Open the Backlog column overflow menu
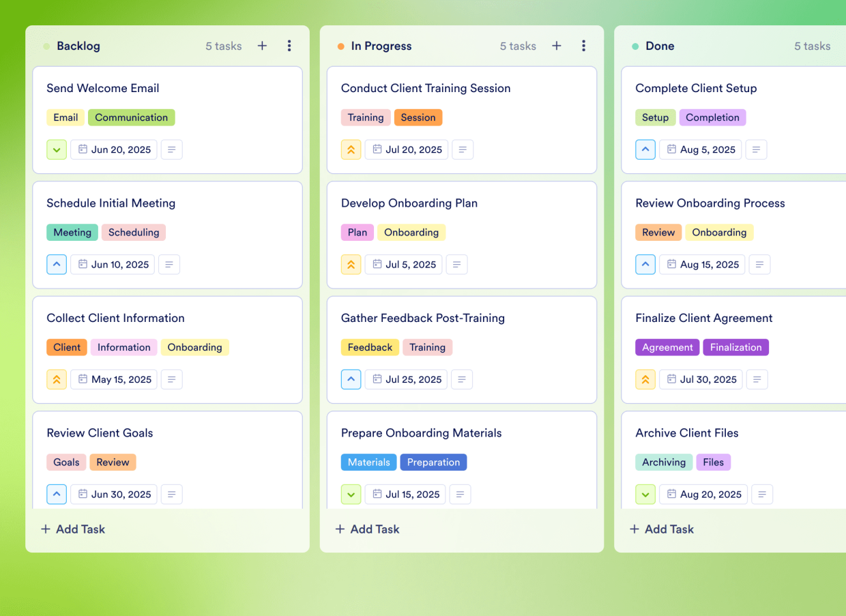Screen dimensions: 846x616 click(x=289, y=46)
